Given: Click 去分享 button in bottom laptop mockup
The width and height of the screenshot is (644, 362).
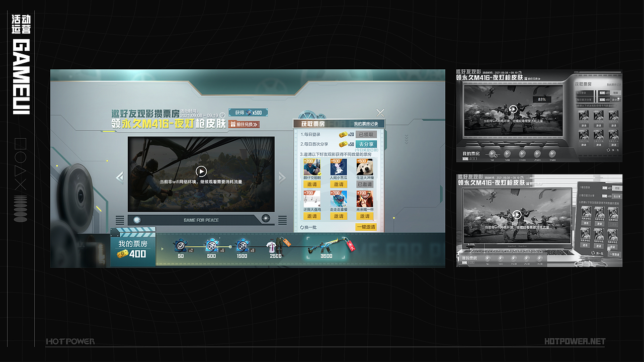Looking at the screenshot, I should (617, 196).
